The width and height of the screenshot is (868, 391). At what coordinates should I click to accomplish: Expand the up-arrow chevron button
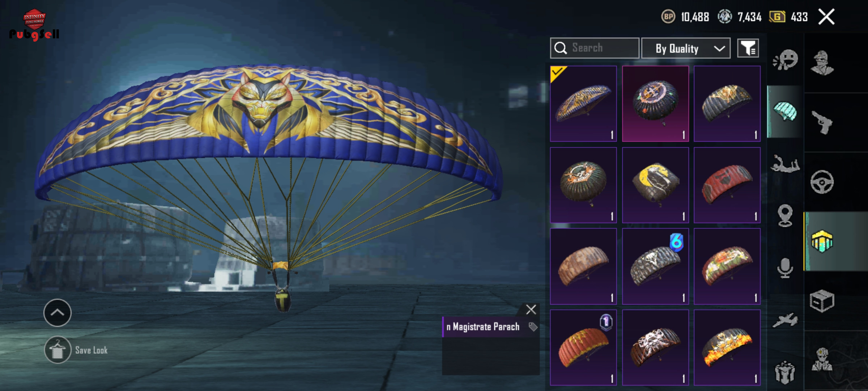coord(58,313)
